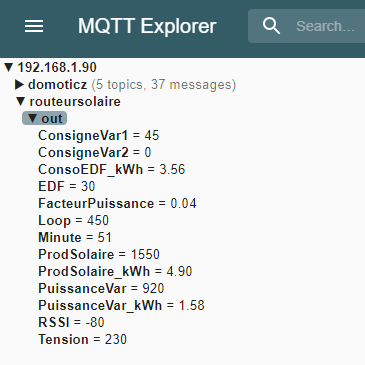Click the MQTT Explorer title

pyautogui.click(x=147, y=26)
